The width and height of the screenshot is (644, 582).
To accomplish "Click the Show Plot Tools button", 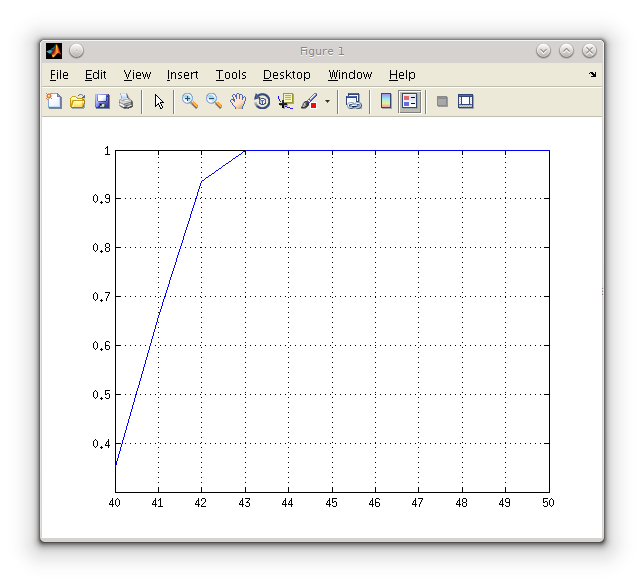I will pyautogui.click(x=466, y=101).
